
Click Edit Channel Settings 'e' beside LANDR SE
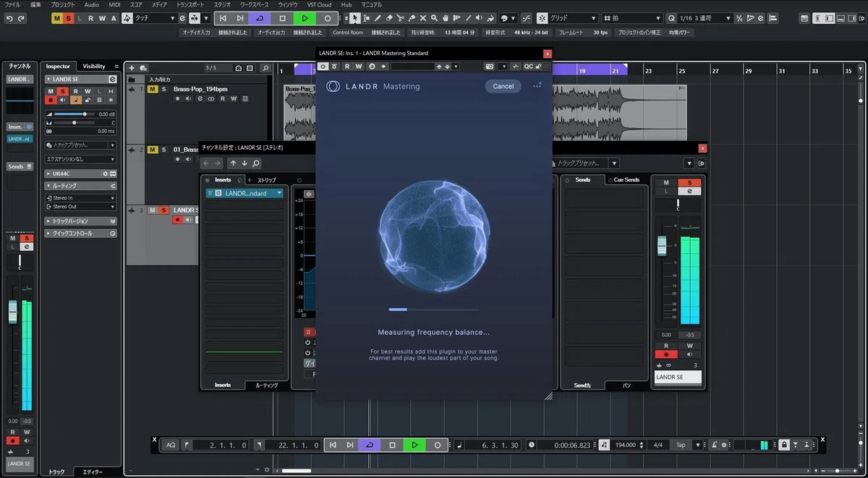[x=112, y=80]
